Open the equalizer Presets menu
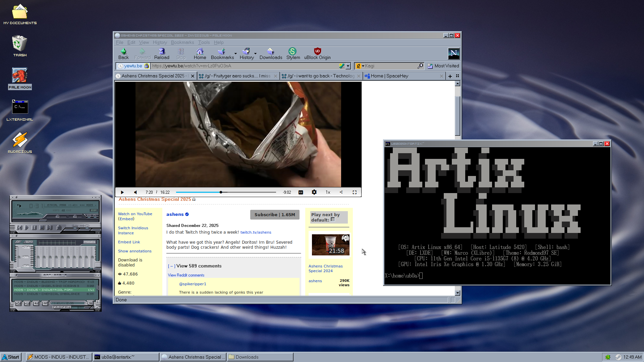Screen dimensions: 644x362 pos(89,242)
